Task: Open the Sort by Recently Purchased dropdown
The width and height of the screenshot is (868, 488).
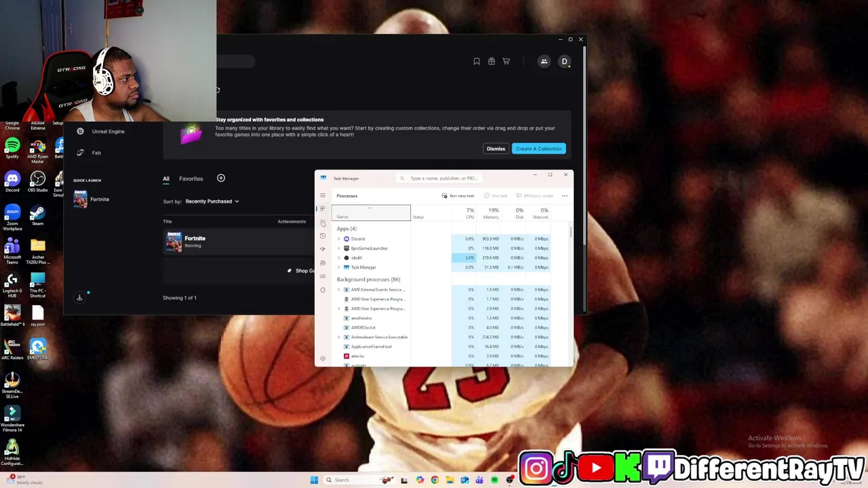Action: pos(212,201)
